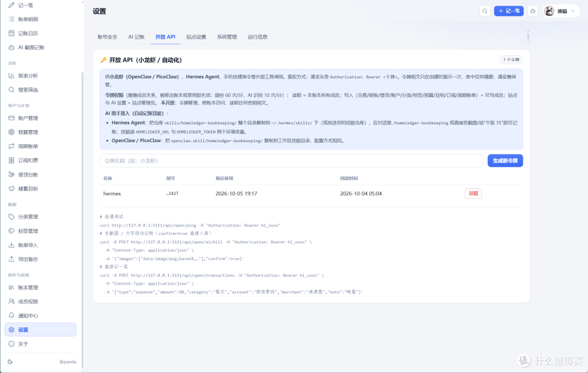This screenshot has height=373, width=588.
Task: Toggle dark mode with the moon icon
Action: (x=10, y=362)
